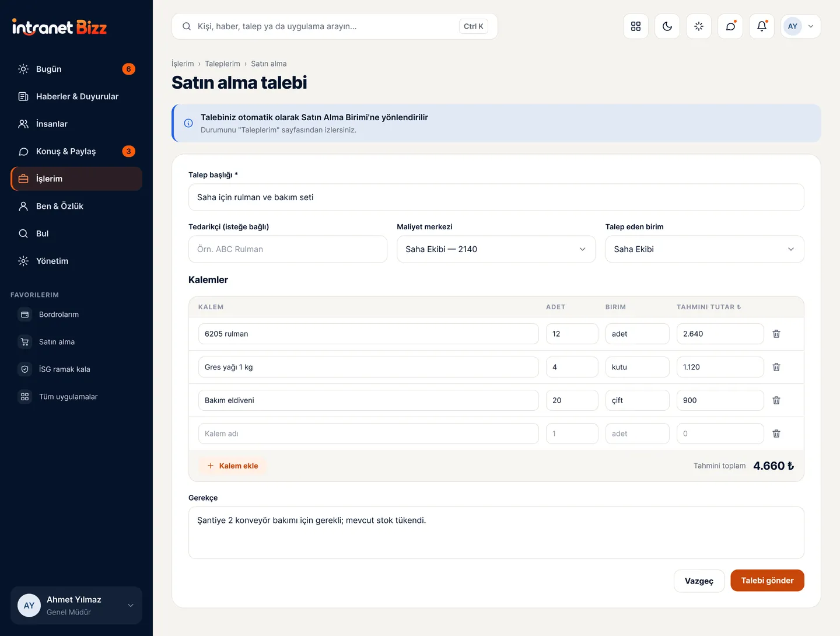This screenshot has height=636, width=840.
Task: Delete the Gres yağı 1 kg row
Action: click(776, 367)
